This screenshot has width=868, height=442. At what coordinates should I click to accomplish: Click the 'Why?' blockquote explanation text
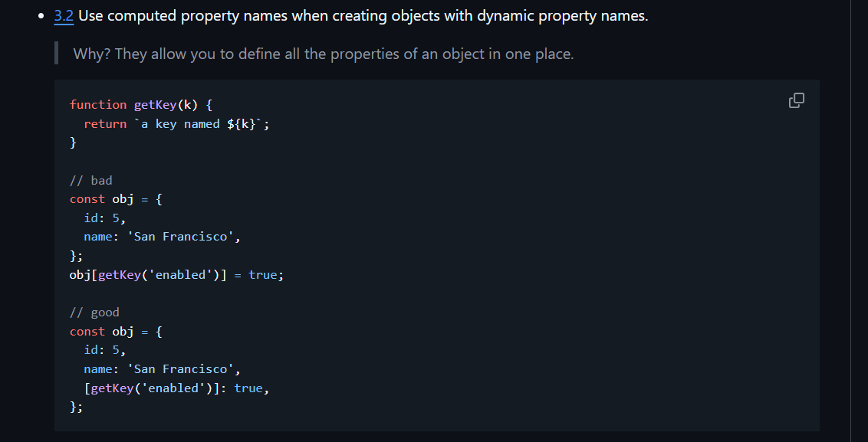(x=323, y=54)
